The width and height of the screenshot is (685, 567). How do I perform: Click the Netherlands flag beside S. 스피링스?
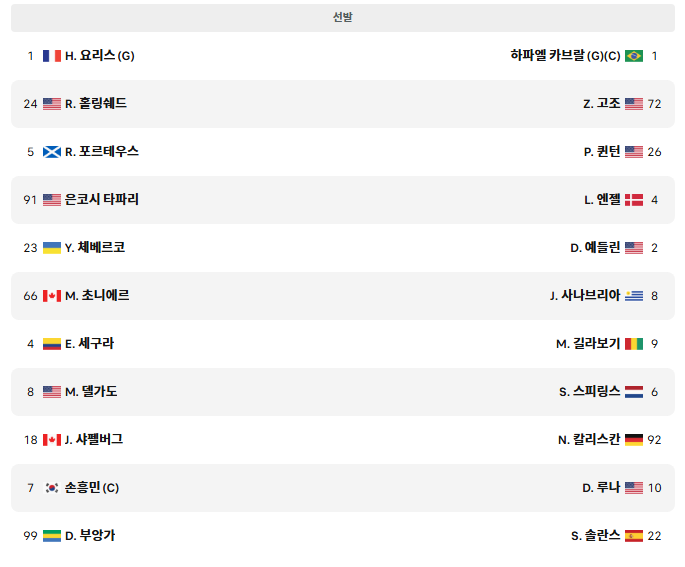tap(633, 392)
